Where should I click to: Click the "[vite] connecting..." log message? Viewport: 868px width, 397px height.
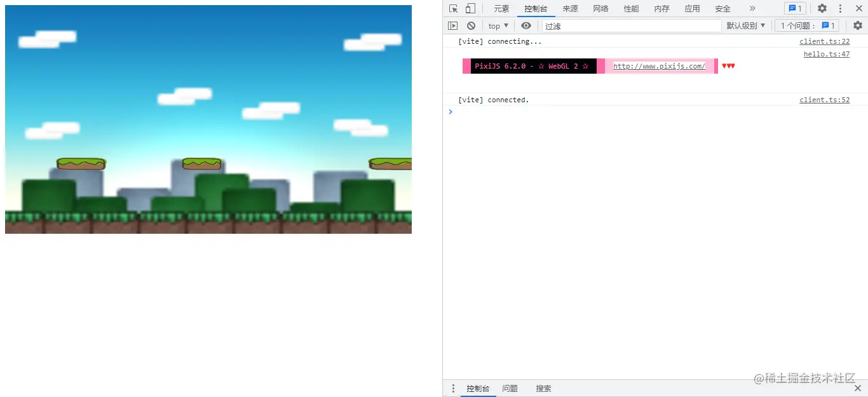coord(500,41)
